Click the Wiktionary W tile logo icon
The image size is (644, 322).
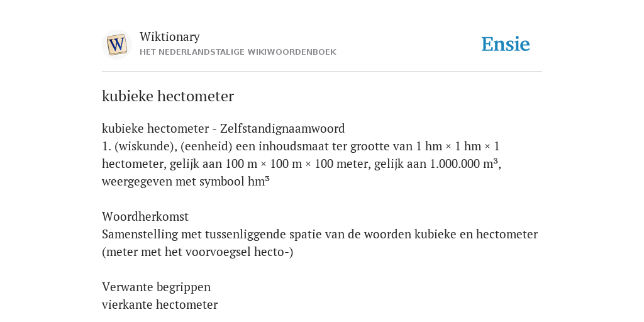[117, 45]
